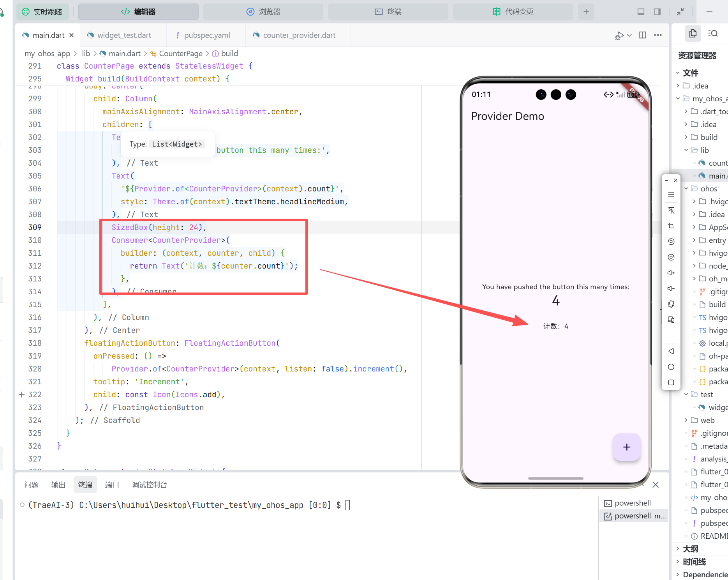Open the 调试控制台 debug console tab

[150, 485]
